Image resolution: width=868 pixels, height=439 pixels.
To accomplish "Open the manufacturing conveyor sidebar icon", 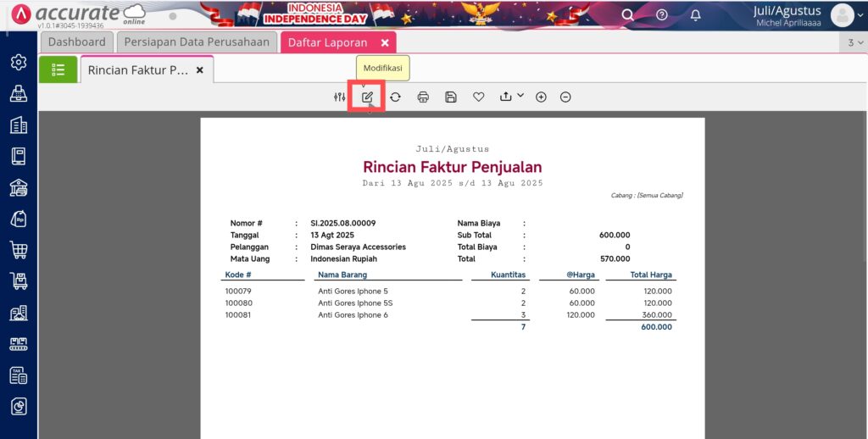I will click(19, 344).
